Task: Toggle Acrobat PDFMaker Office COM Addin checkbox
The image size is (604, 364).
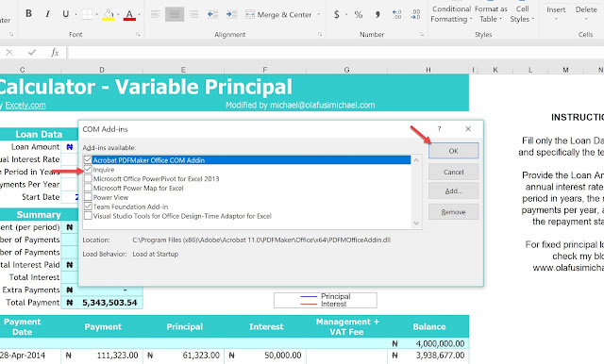Action: (88, 159)
